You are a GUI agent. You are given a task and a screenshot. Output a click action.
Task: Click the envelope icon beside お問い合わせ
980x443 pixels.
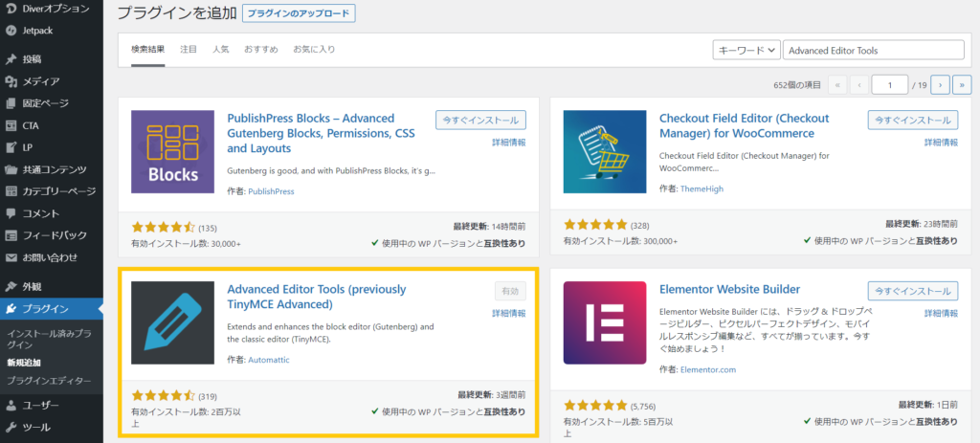(x=11, y=257)
